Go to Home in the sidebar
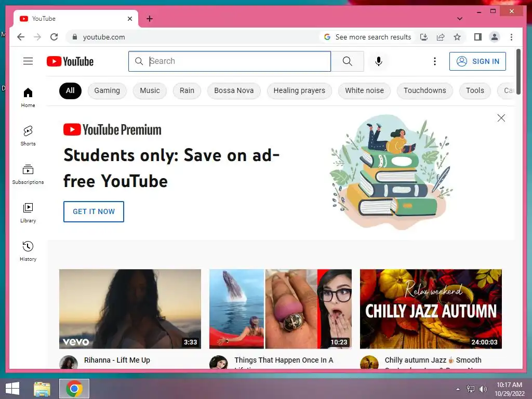This screenshot has width=532, height=399. [x=28, y=98]
